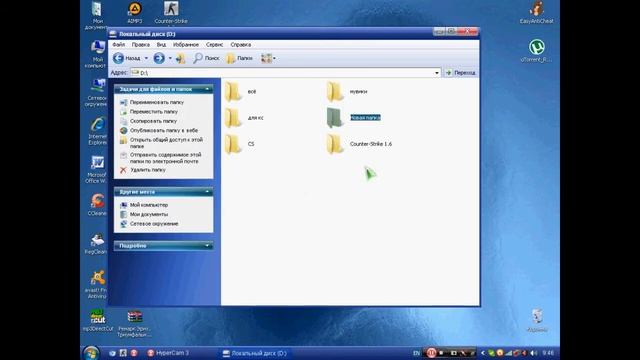Select avast! Antivirus desktop icon

coord(96,284)
